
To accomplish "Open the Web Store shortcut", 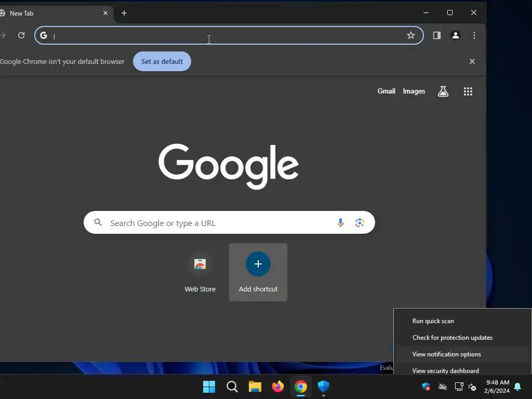I will tap(200, 272).
